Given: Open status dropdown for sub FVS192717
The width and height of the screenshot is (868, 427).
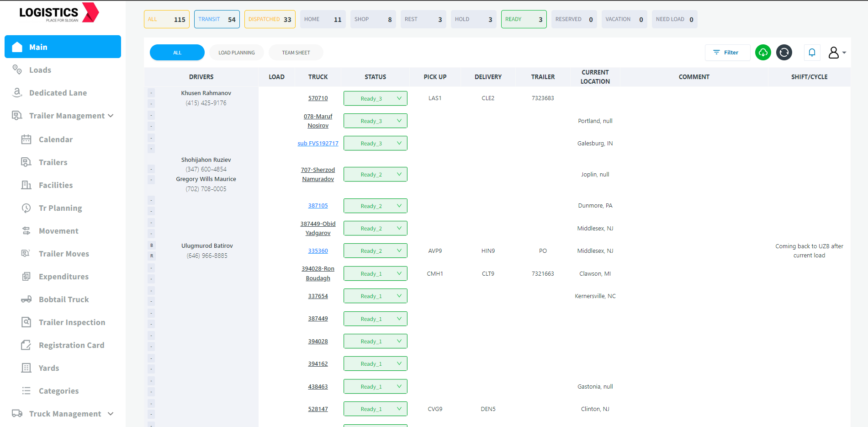Looking at the screenshot, I should tap(375, 143).
